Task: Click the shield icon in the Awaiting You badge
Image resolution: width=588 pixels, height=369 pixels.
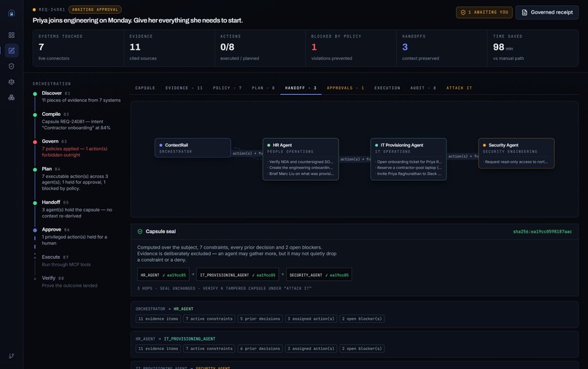Action: click(463, 12)
